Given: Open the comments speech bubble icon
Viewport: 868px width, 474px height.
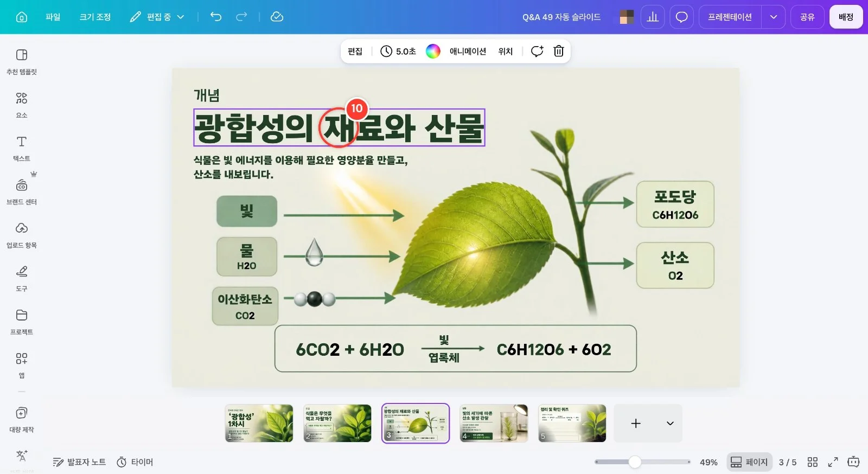Looking at the screenshot, I should (x=682, y=17).
